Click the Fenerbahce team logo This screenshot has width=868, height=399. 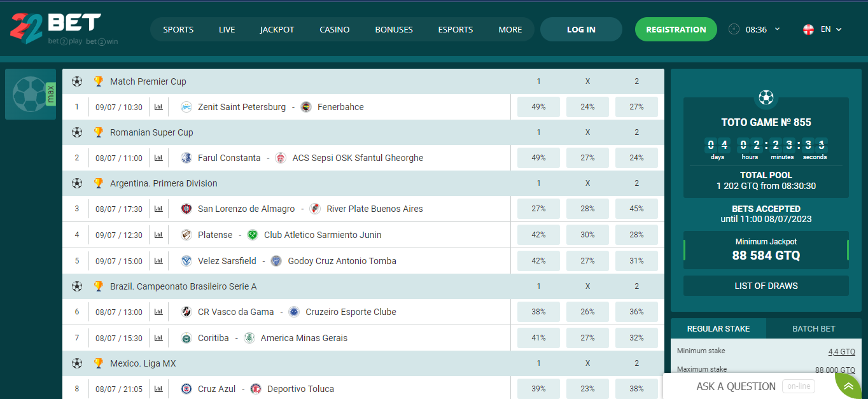306,107
